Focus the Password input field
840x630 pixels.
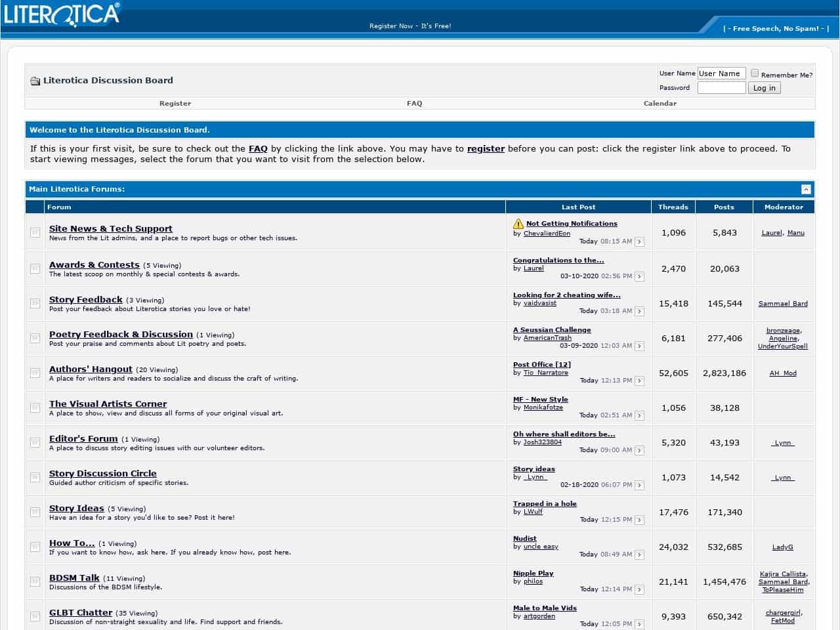click(x=721, y=88)
